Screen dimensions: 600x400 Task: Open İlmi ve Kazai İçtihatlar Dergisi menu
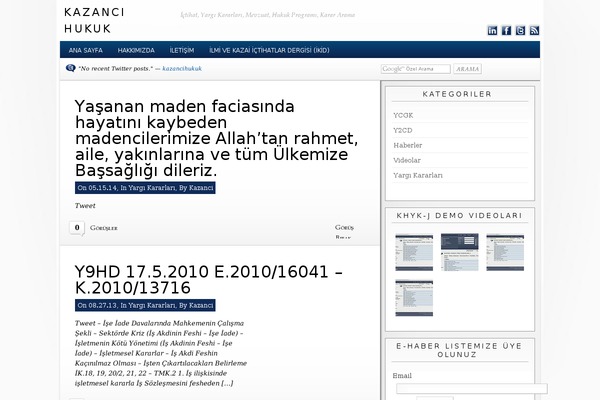coord(269,50)
